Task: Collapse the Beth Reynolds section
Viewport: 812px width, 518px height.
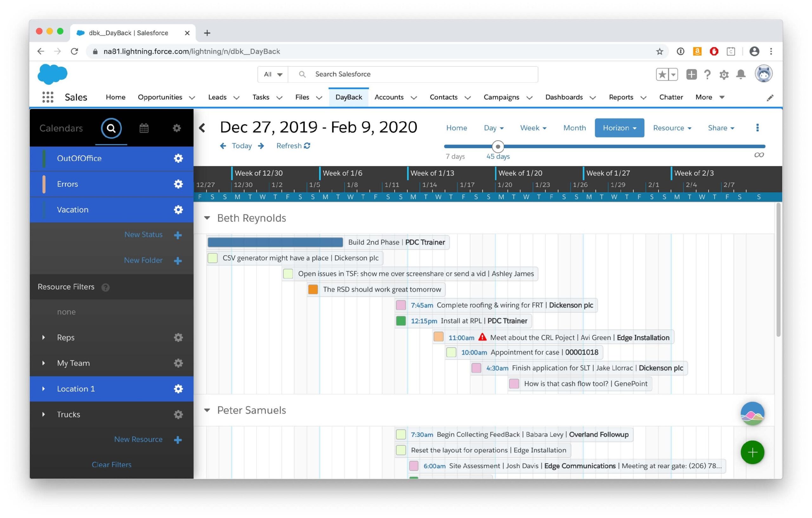Action: click(207, 218)
